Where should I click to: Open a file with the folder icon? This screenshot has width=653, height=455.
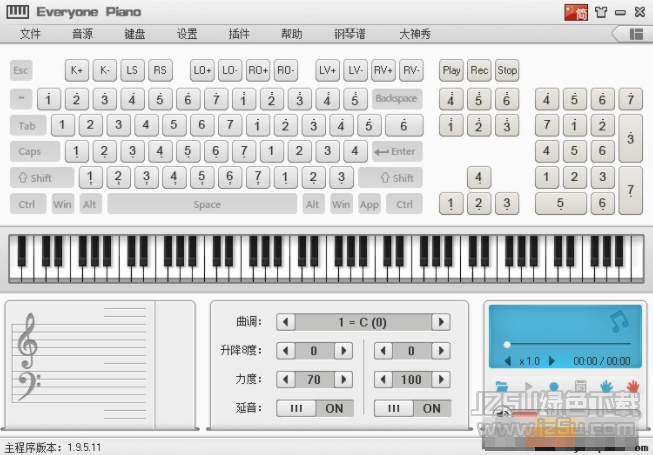click(502, 386)
